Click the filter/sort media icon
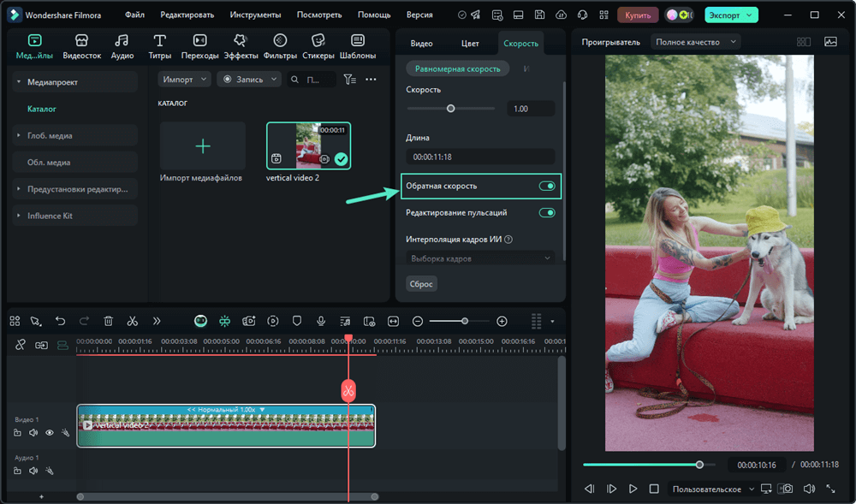Screen dimensions: 856x504 pos(350,80)
